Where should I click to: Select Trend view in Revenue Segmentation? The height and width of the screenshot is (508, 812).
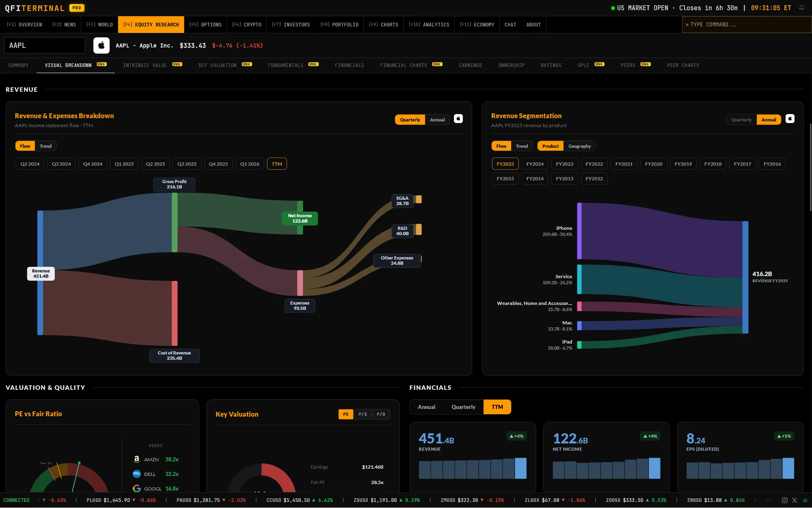point(522,146)
